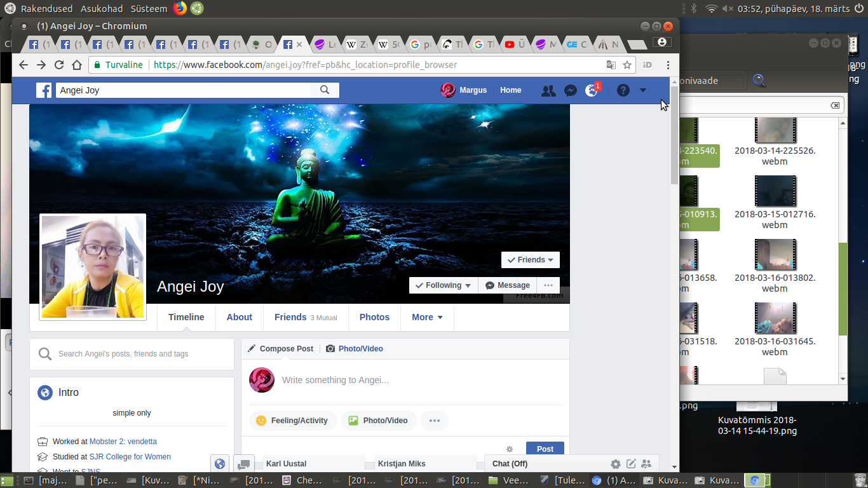The image size is (868, 488).
Task: Click the Home link in Facebook header
Action: [510, 90]
